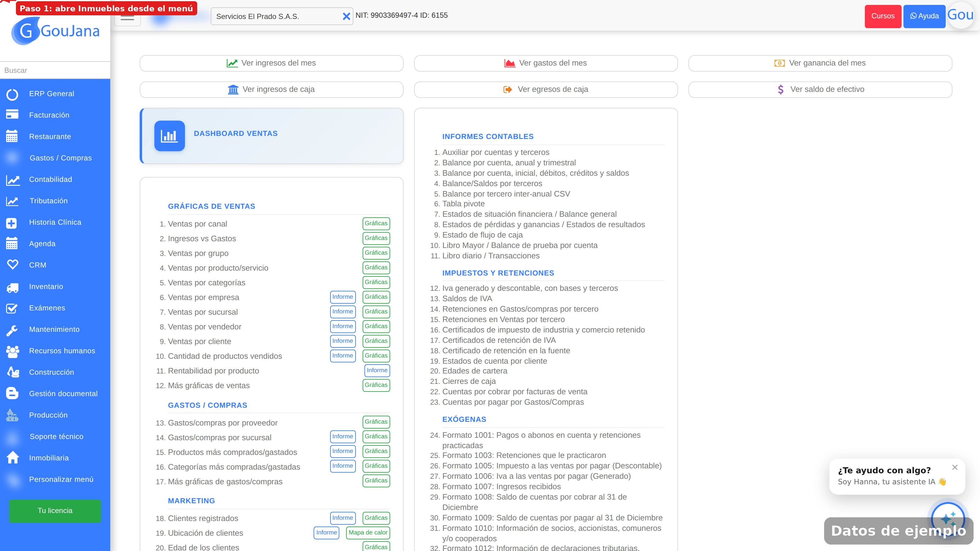Open the ERP General icon in sidebar

12,94
